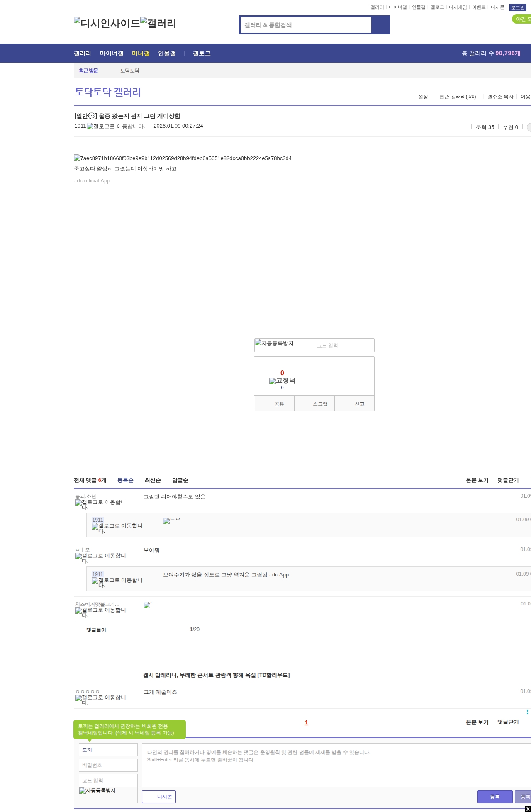Open 붕괴.소년's gallog icon in comments
This screenshot has height=812, width=531.
pyautogui.click(x=100, y=505)
